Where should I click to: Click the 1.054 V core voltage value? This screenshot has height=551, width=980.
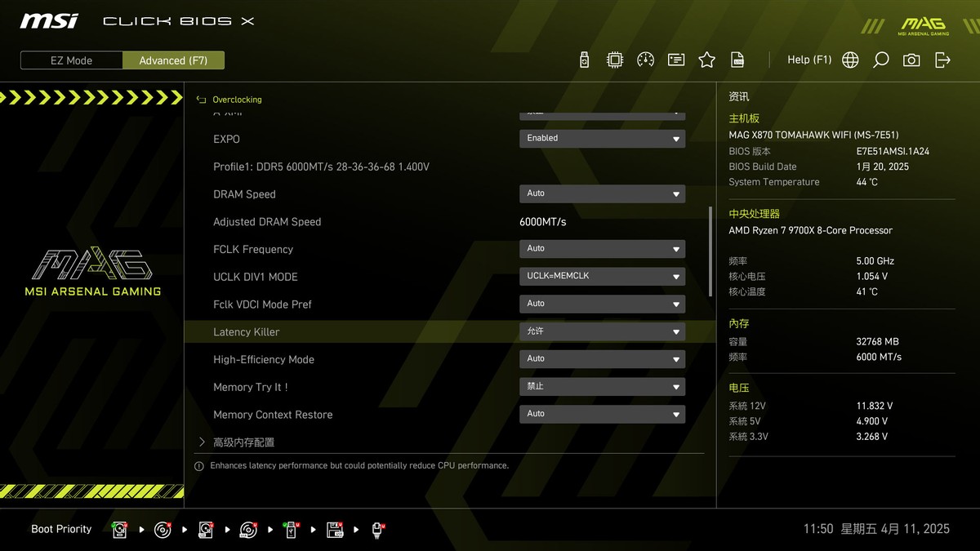click(871, 277)
